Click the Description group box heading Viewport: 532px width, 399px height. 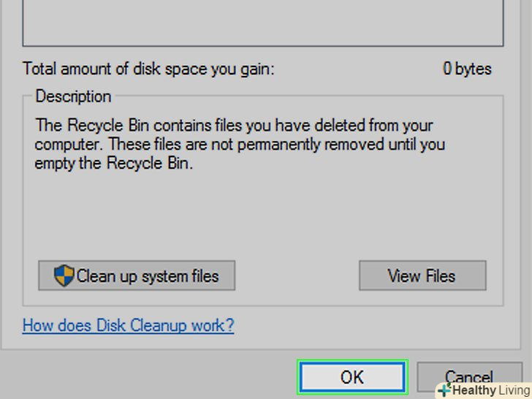[73, 96]
